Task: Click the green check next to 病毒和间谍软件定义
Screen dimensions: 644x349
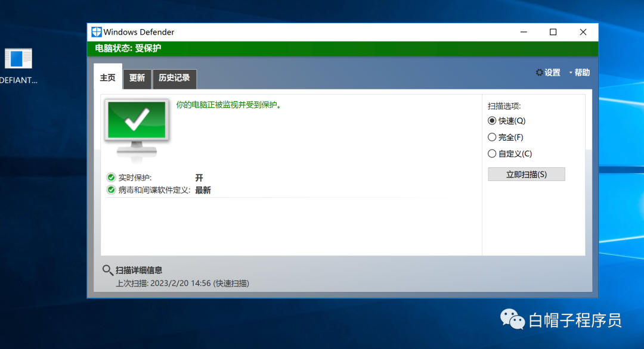Action: (111, 190)
